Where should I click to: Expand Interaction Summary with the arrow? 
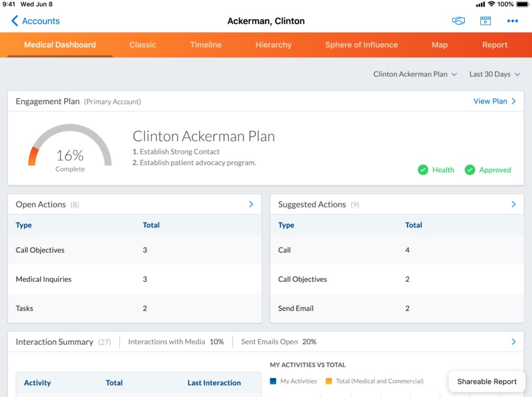[514, 342]
